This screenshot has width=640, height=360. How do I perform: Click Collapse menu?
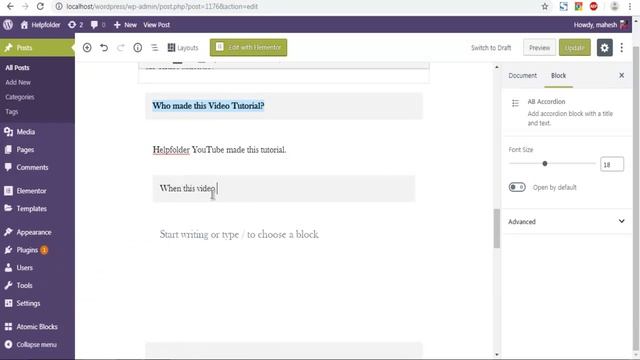(37, 344)
